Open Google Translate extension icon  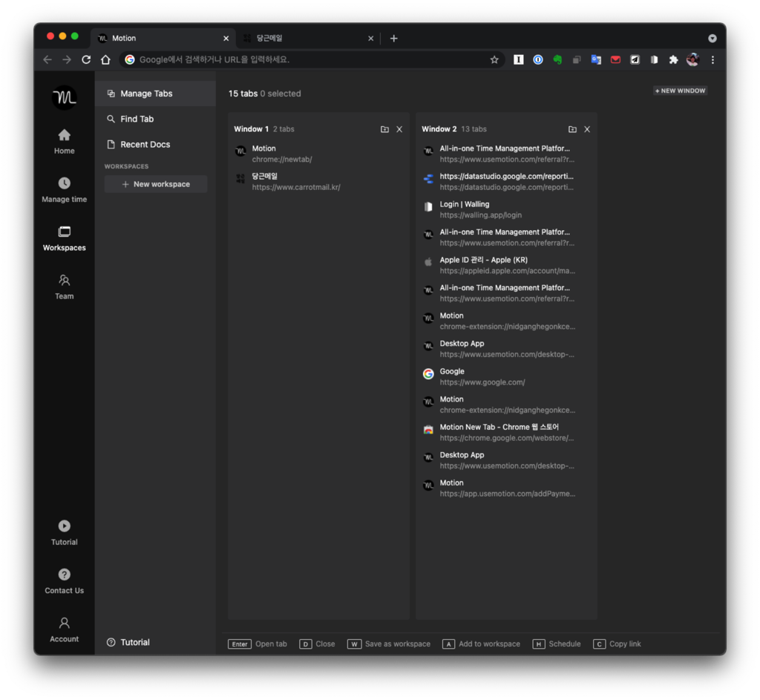pyautogui.click(x=596, y=59)
